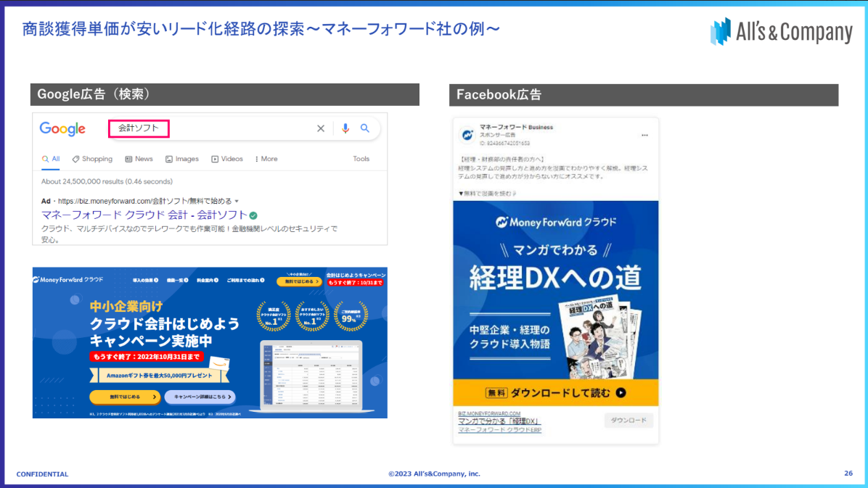Screen dimensions: 868x488
Task: Open the Facebook ad three-dots menu
Action: tap(644, 135)
